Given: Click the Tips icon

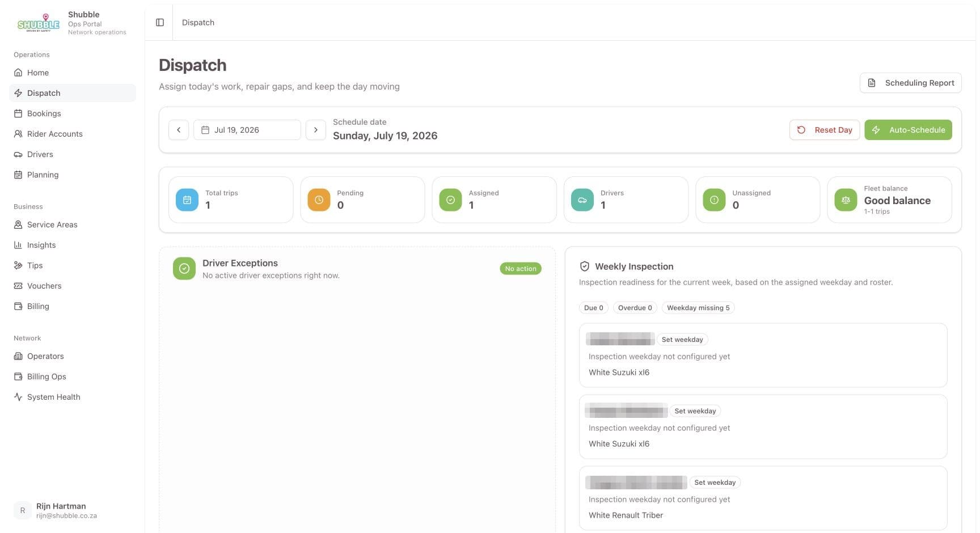Looking at the screenshot, I should click(x=18, y=265).
